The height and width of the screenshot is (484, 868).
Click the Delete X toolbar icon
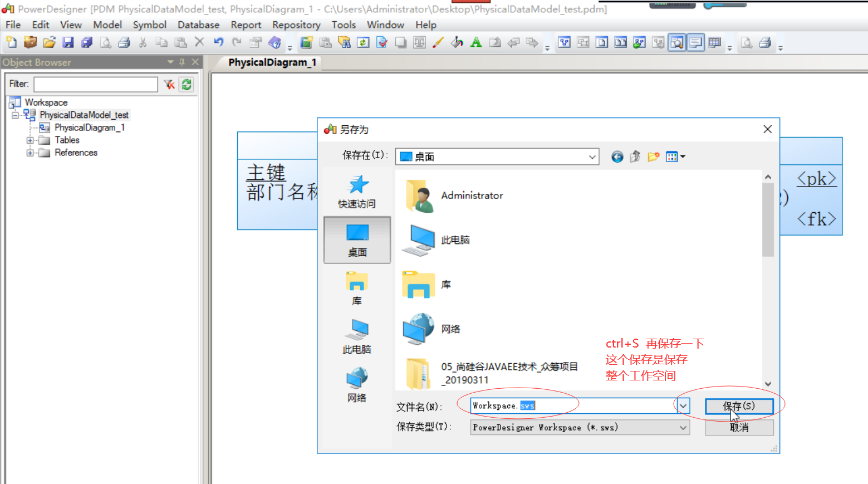[x=199, y=42]
